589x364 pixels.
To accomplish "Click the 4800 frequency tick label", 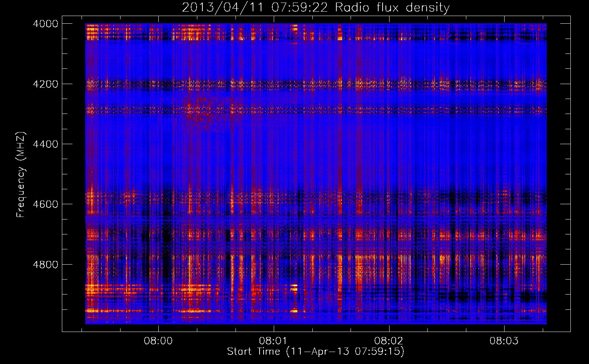I will point(46,265).
